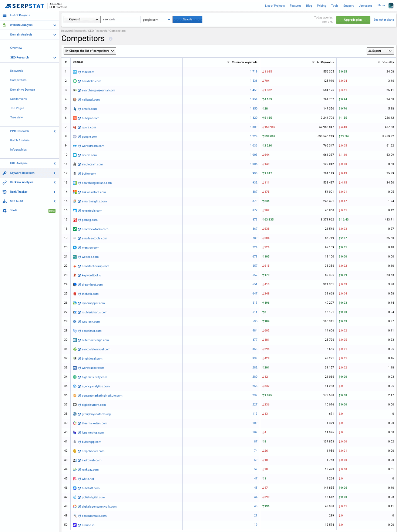The image size is (397, 532).
Task: Open external link icon for around.io
Action: click(x=79, y=525)
